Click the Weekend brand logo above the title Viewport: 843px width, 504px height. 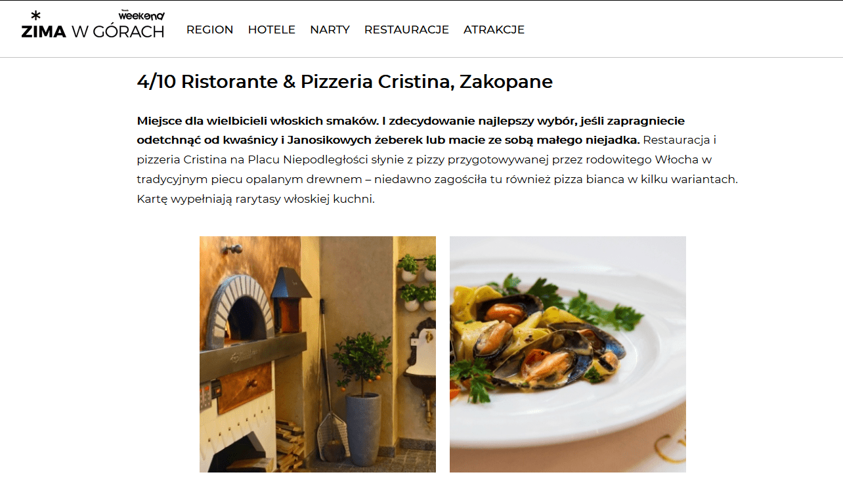[x=142, y=15]
